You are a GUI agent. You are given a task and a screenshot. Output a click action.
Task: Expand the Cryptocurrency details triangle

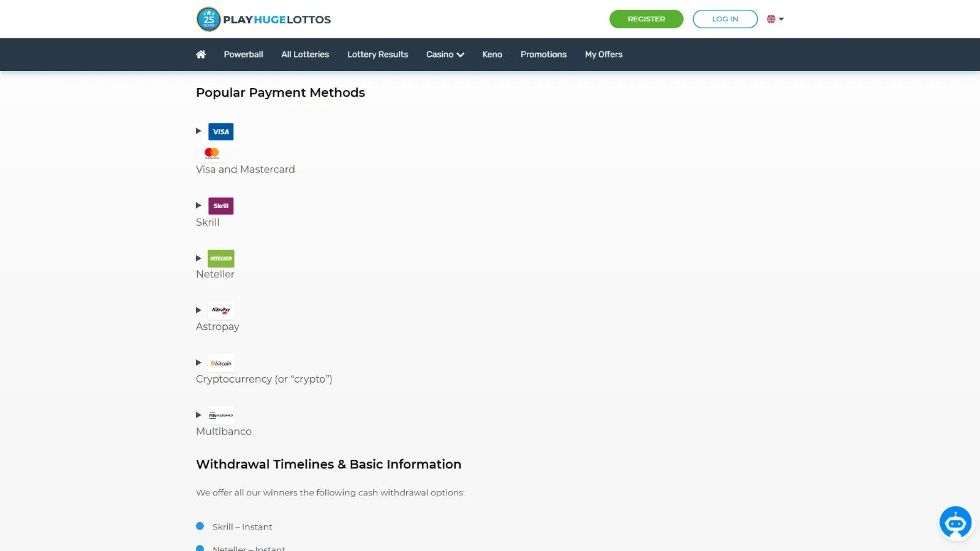[x=198, y=363]
